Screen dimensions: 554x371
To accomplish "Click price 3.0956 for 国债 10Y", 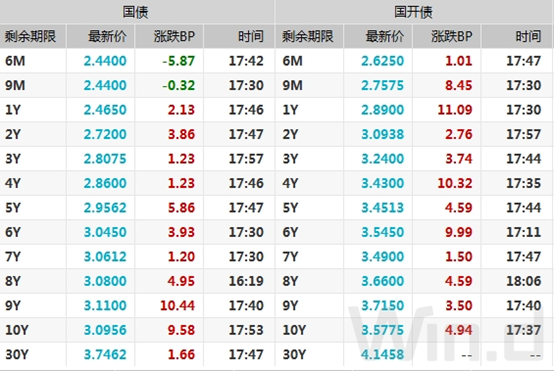I will point(105,330).
